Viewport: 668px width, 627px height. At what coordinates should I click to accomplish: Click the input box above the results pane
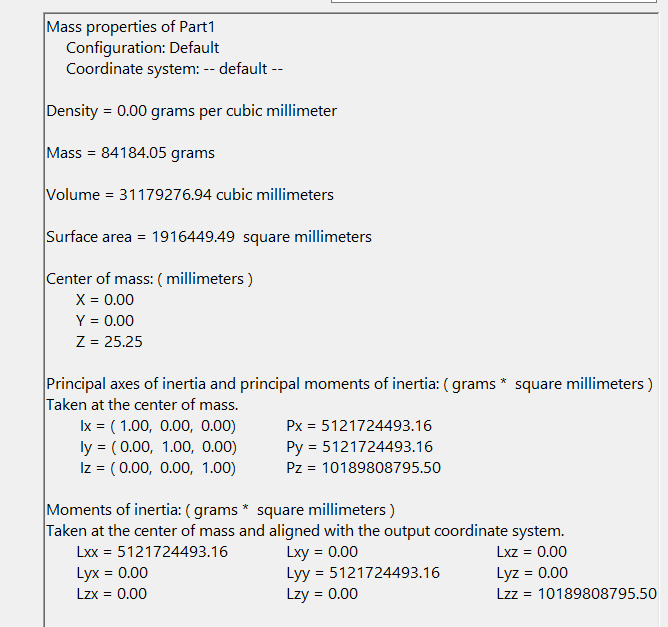click(494, 1)
